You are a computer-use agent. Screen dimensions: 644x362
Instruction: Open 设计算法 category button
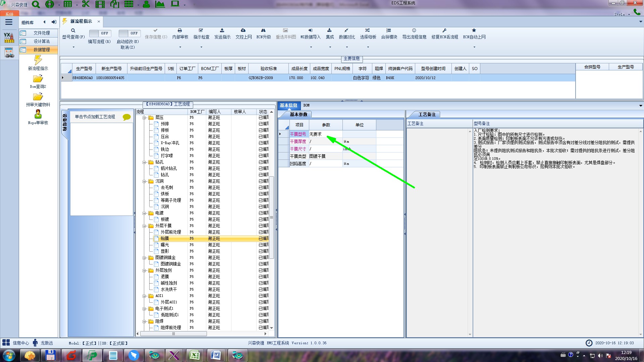coord(39,41)
